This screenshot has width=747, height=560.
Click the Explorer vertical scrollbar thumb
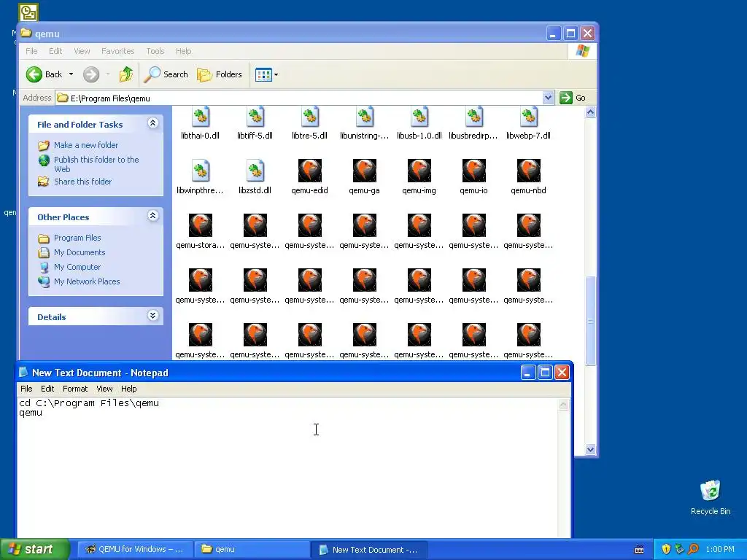590,321
